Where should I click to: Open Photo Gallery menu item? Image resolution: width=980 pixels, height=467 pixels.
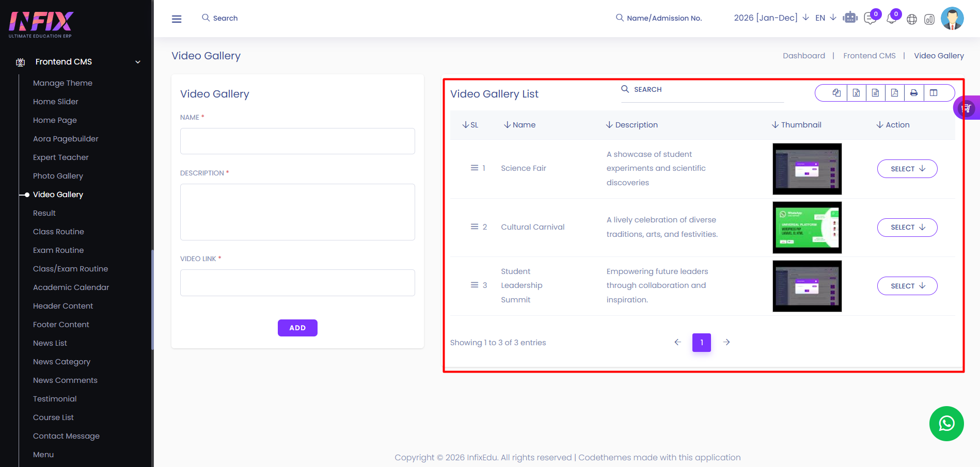pyautogui.click(x=58, y=176)
